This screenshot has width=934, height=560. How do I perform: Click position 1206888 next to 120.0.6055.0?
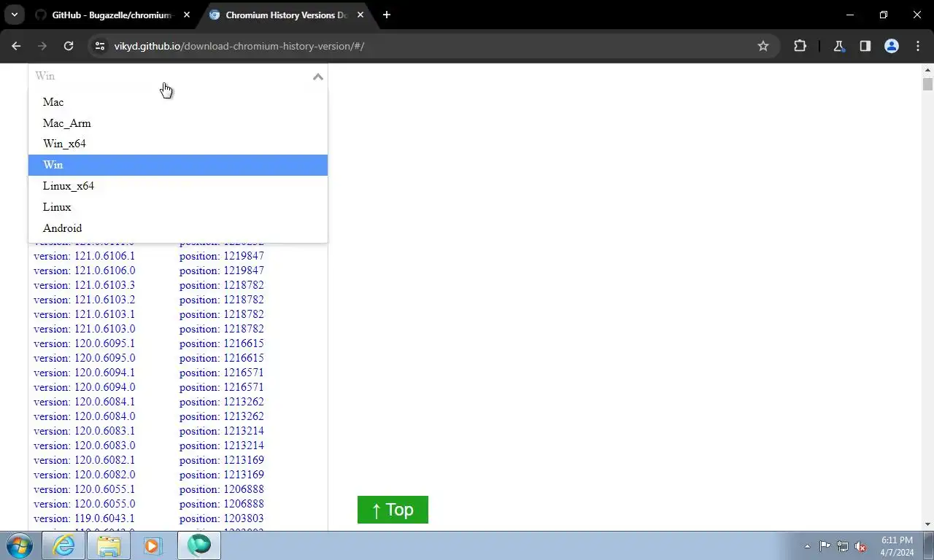[x=222, y=504]
